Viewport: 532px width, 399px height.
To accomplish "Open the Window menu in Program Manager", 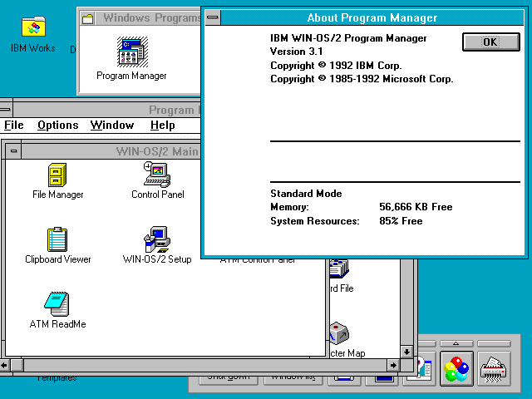I will (112, 126).
